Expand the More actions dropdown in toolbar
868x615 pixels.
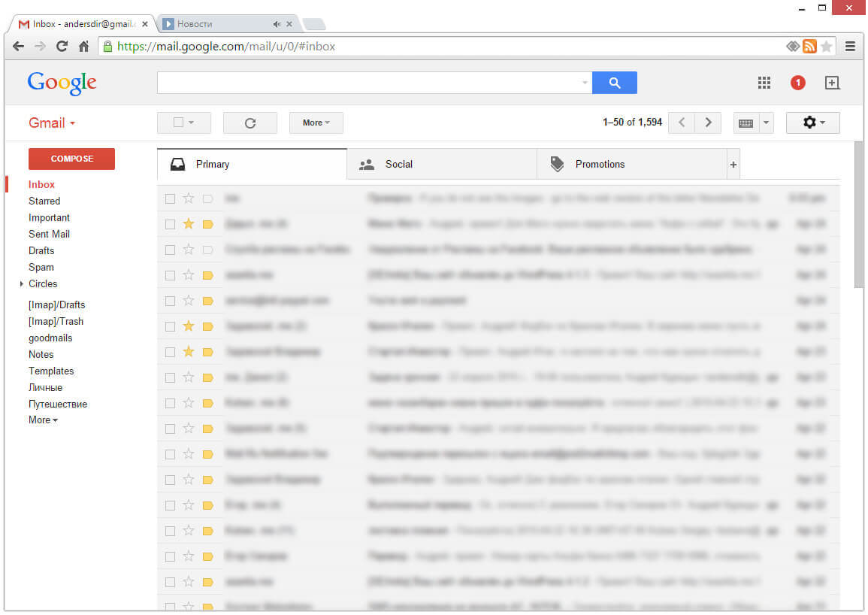316,123
